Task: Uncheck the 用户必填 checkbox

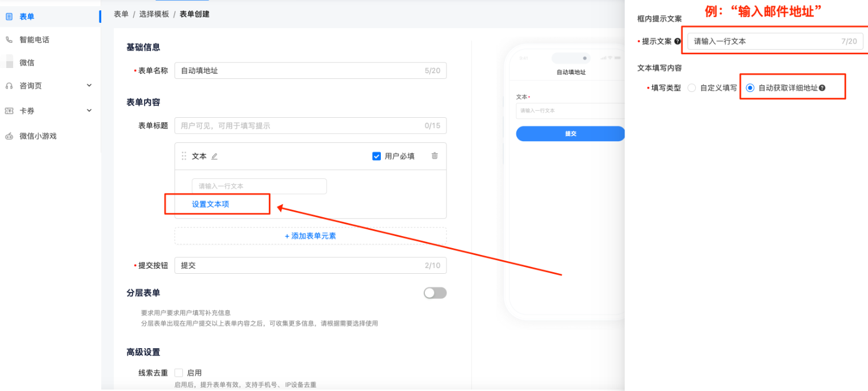Action: (376, 156)
